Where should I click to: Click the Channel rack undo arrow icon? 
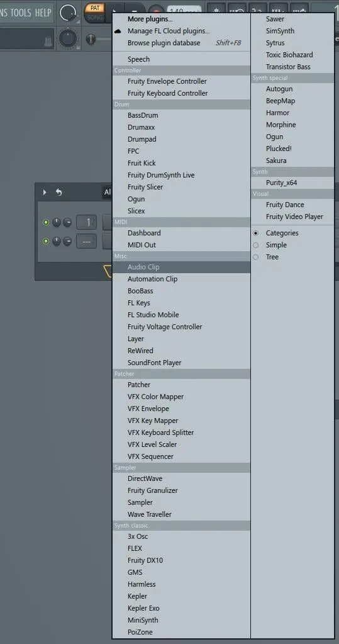click(x=58, y=192)
